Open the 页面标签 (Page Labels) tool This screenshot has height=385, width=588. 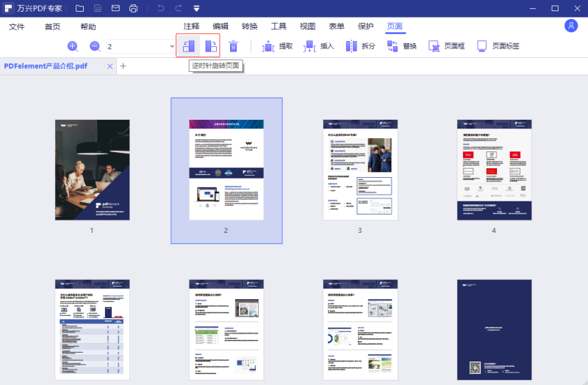498,46
